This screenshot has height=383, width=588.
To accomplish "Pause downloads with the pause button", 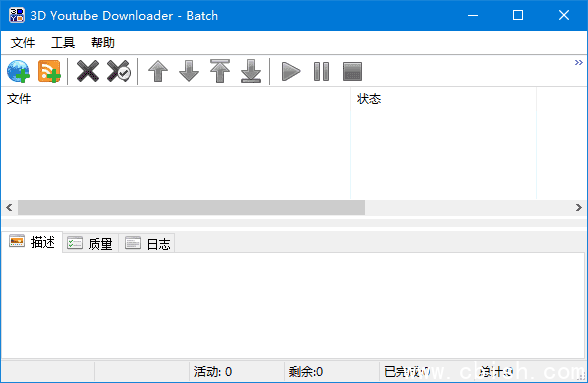I will (x=321, y=71).
